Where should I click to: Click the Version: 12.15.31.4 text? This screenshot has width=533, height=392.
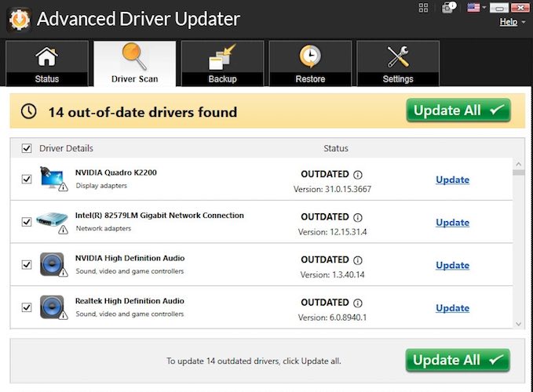(x=333, y=232)
